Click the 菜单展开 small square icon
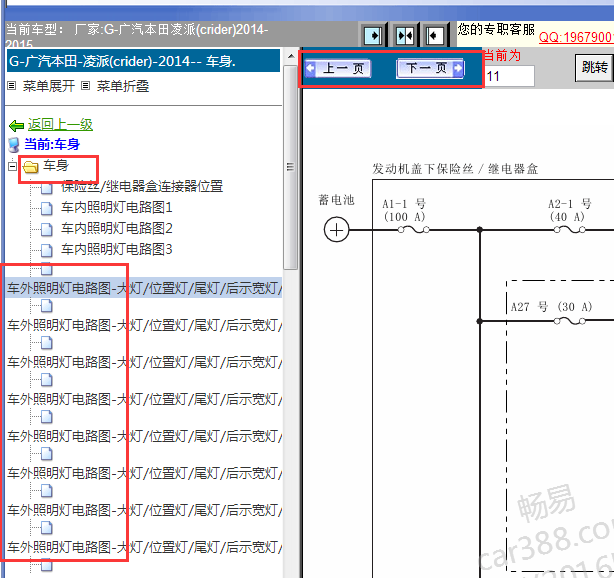Screen dimensions: 614x578 pyautogui.click(x=12, y=85)
